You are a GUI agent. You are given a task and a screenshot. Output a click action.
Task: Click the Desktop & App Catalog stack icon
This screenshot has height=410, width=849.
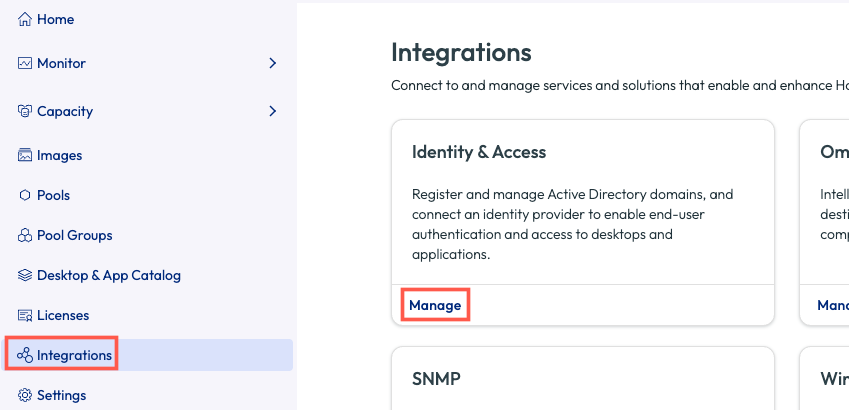(26, 275)
